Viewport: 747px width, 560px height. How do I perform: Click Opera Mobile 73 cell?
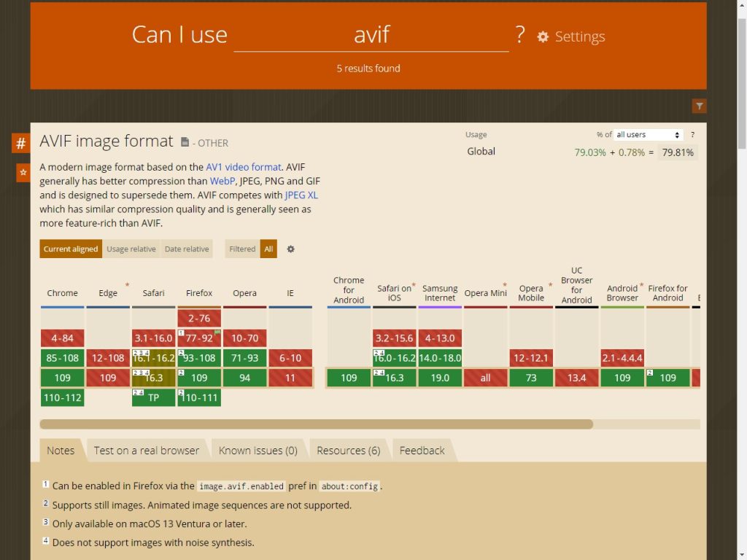[x=531, y=378]
